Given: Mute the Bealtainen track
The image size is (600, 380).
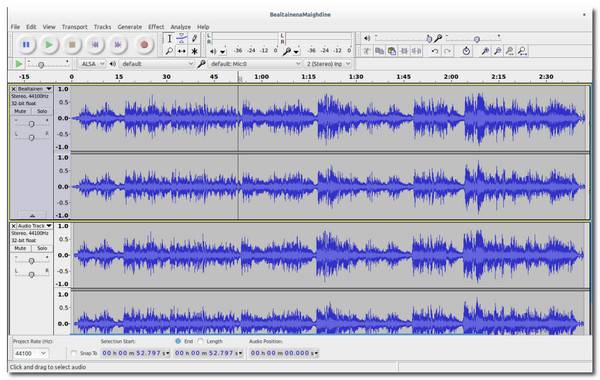Looking at the screenshot, I should coord(20,111).
